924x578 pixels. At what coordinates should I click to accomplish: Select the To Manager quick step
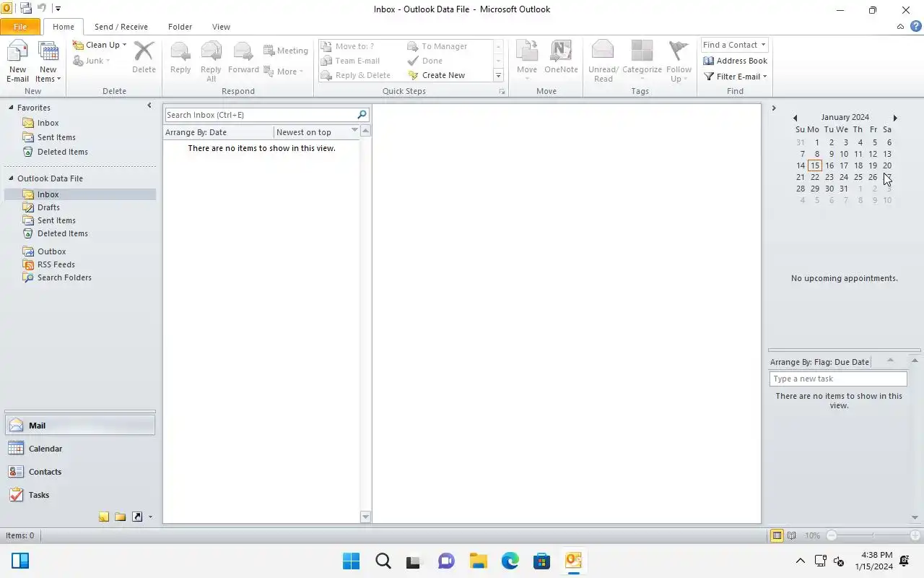pyautogui.click(x=437, y=46)
